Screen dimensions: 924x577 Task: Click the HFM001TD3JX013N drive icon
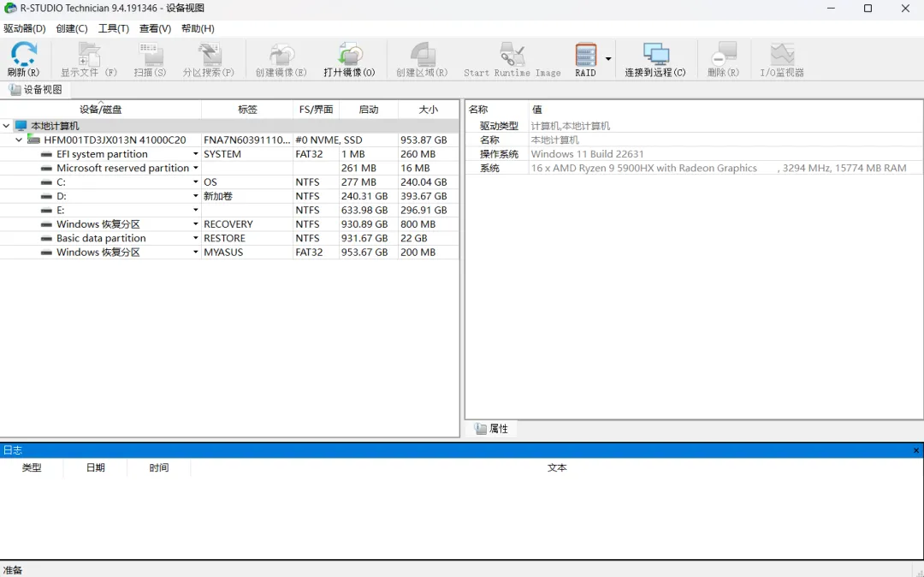pyautogui.click(x=34, y=140)
